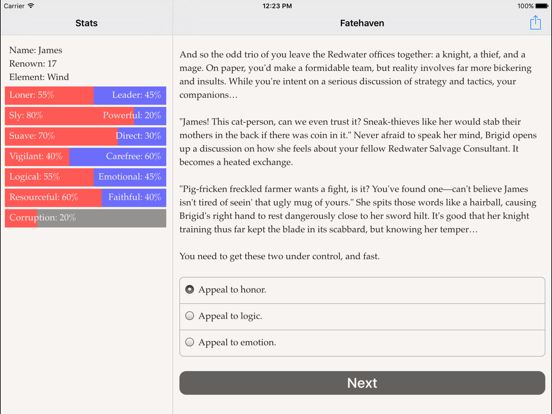Click the Wi-Fi status icon
The width and height of the screenshot is (552, 414).
(31, 6)
